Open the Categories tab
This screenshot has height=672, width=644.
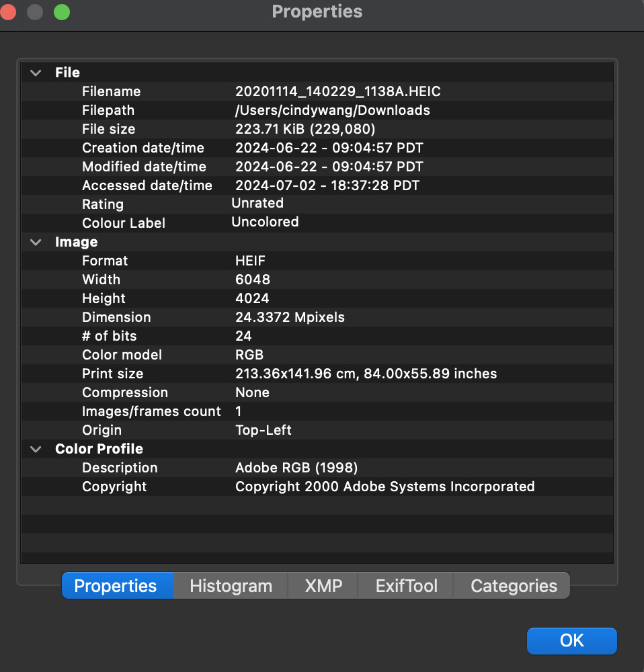[514, 585]
